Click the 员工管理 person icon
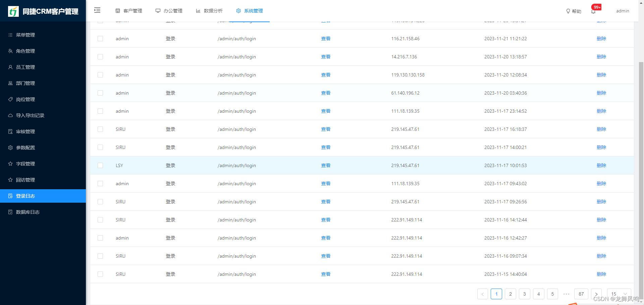 (x=10, y=67)
